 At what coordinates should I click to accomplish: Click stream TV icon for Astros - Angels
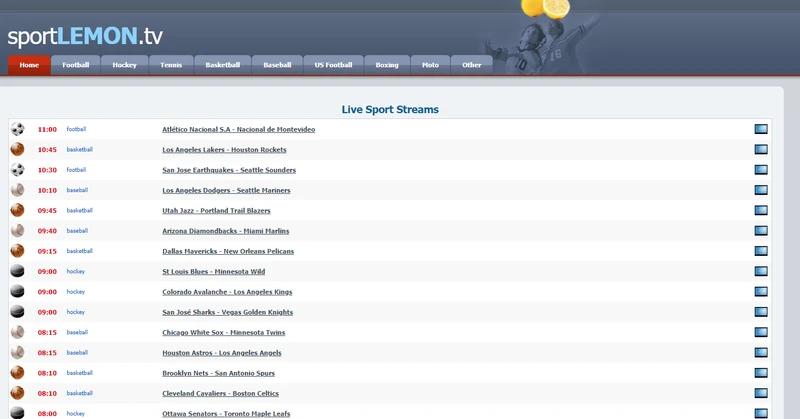click(761, 353)
